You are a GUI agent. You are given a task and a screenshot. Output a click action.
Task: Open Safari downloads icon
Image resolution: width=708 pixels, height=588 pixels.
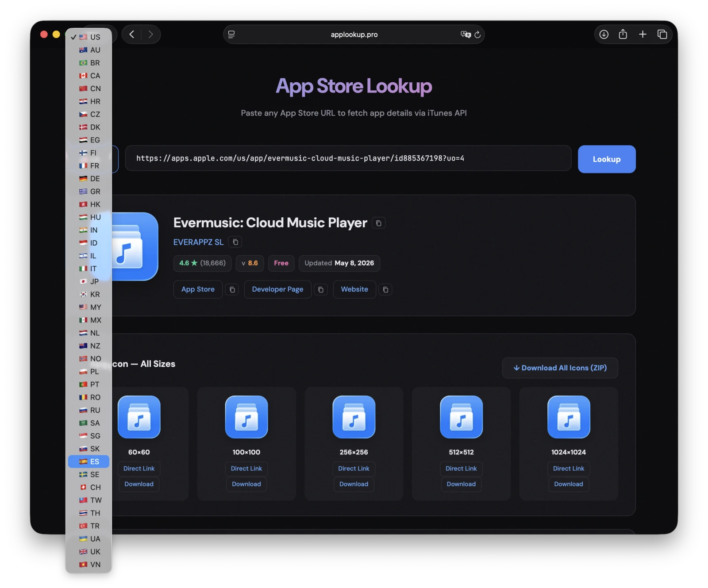tap(604, 35)
